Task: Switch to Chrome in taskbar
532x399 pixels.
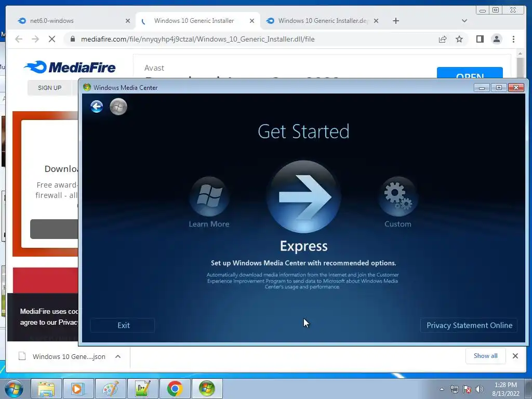Action: (x=175, y=389)
